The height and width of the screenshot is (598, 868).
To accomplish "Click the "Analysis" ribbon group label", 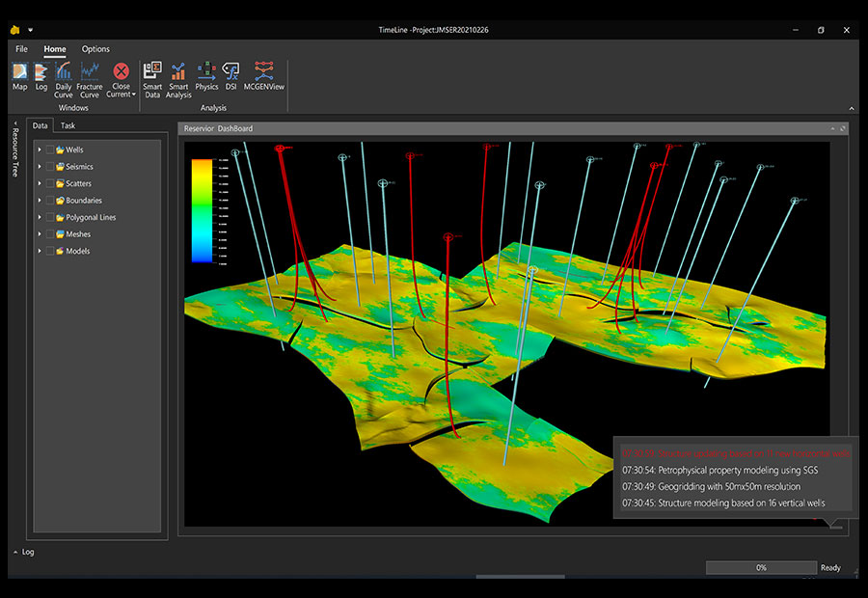I will [x=213, y=108].
